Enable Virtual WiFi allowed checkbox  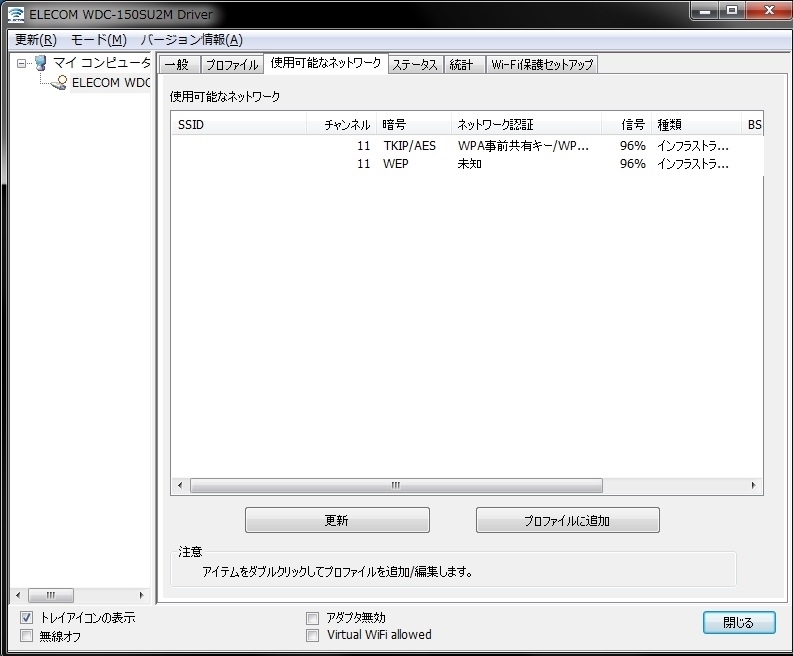point(313,635)
